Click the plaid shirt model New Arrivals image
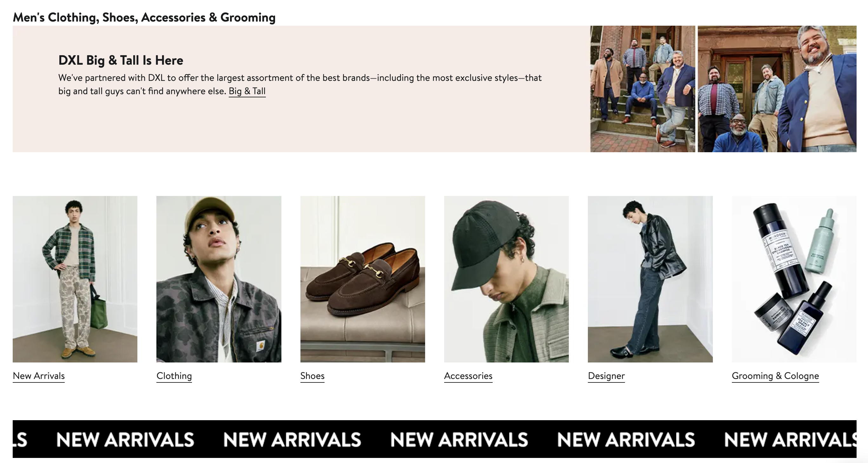This screenshot has width=868, height=463. (75, 279)
